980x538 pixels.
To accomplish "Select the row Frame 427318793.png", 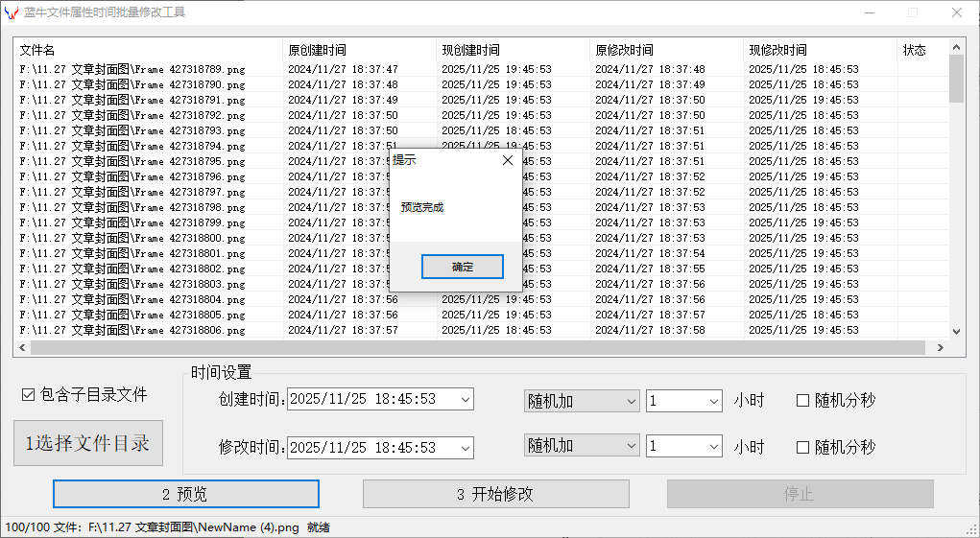I will click(481, 130).
